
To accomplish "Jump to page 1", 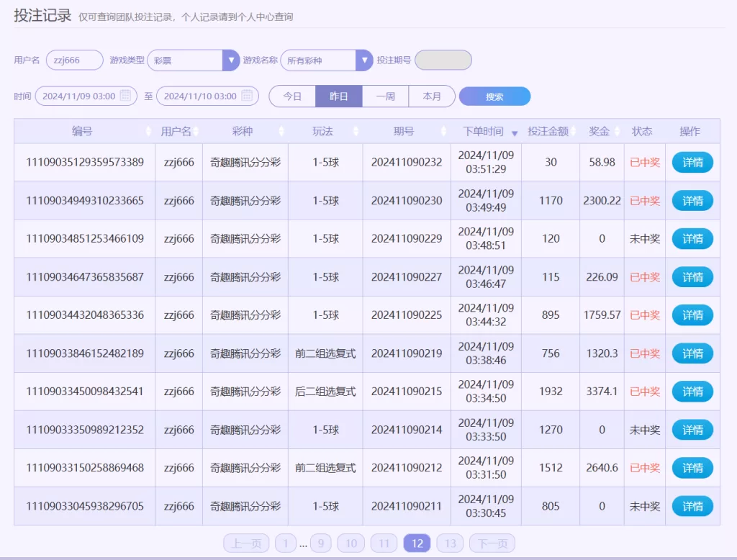I will tap(285, 543).
